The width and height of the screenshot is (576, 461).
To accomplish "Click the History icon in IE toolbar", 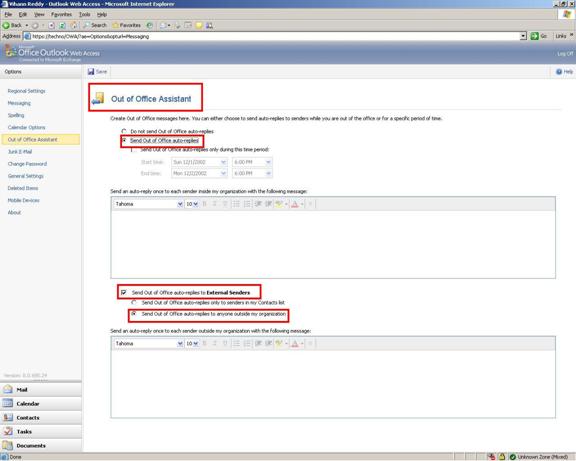I will (x=150, y=25).
